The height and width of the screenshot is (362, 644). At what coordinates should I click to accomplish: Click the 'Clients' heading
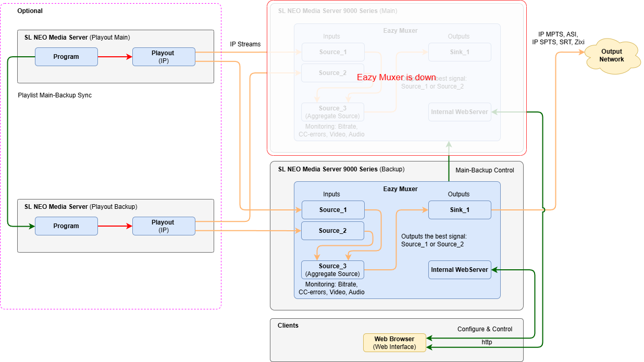288,326
